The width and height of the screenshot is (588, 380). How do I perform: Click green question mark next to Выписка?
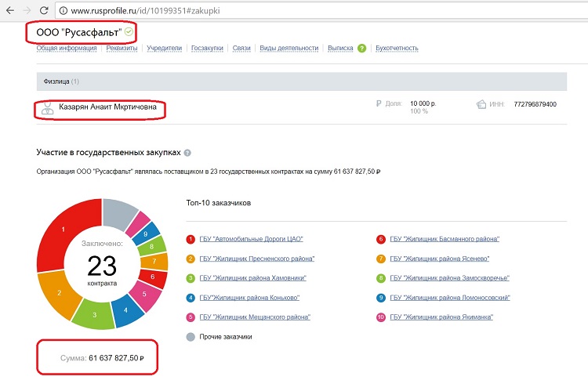click(361, 48)
